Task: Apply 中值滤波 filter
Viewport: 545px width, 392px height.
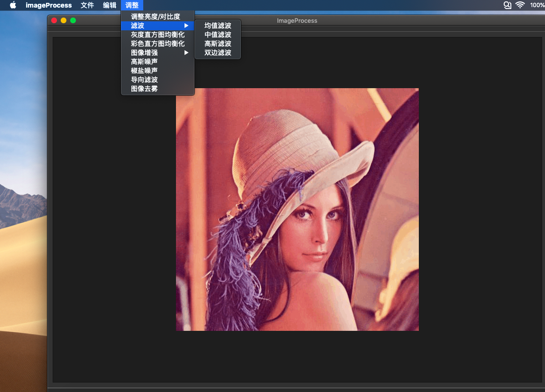Action: [218, 35]
